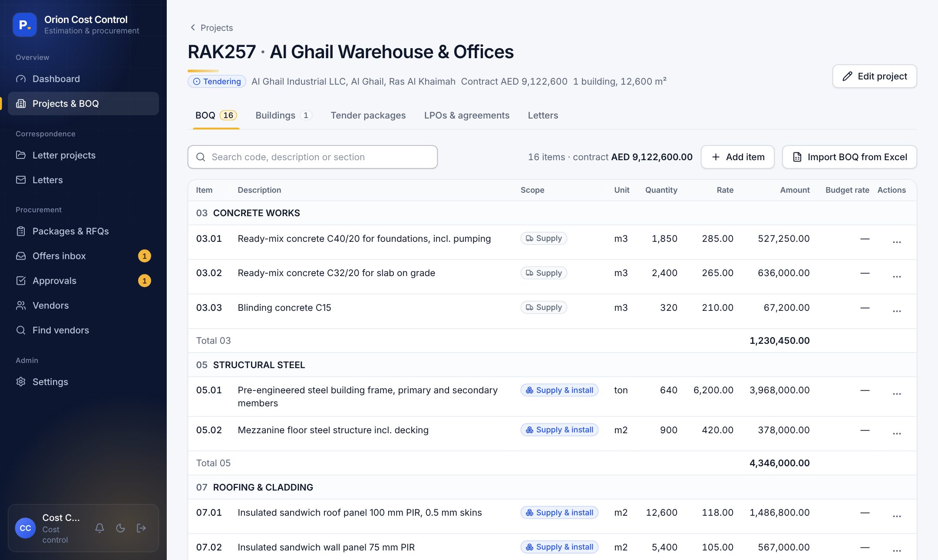Open the Dashboard sidebar item
The image size is (938, 560).
(83, 79)
